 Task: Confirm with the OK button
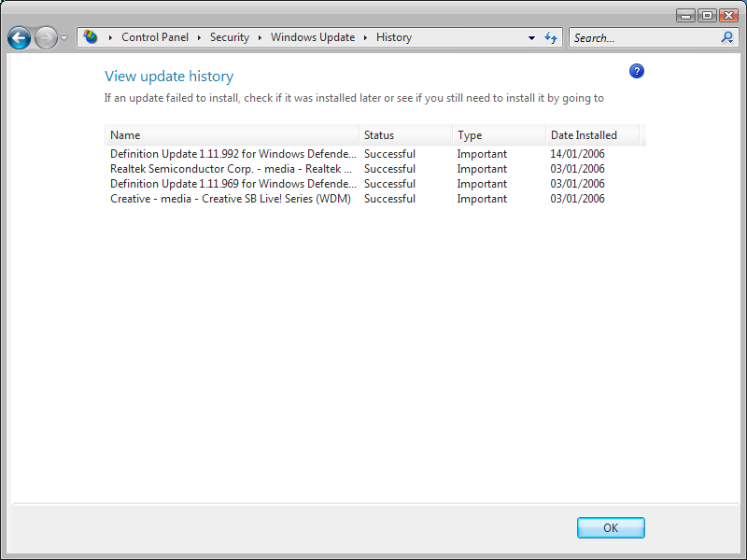point(611,527)
